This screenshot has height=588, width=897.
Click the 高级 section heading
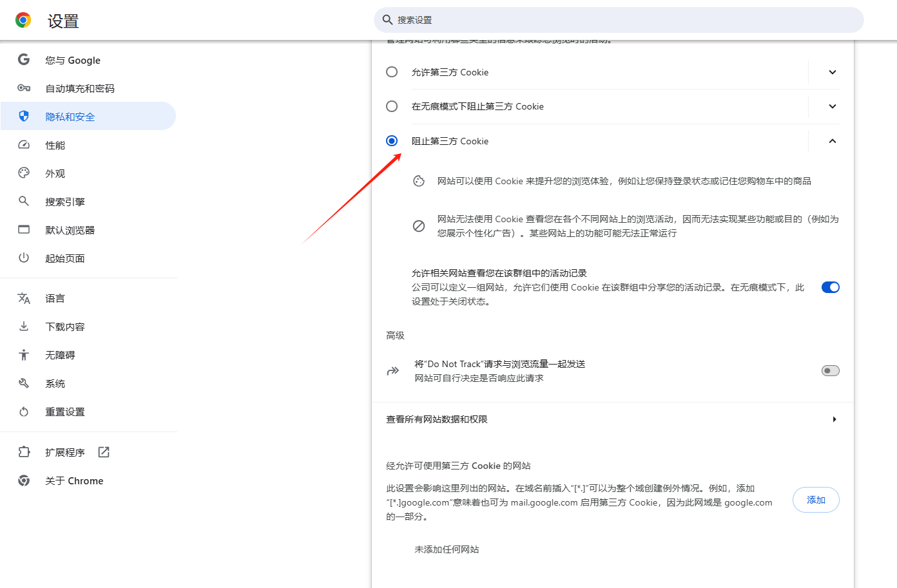tap(395, 336)
